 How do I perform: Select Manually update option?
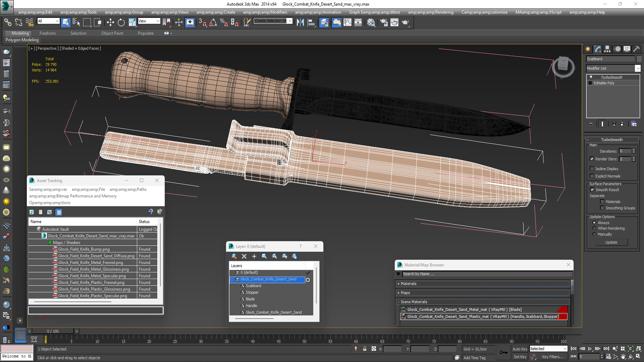pos(594,234)
